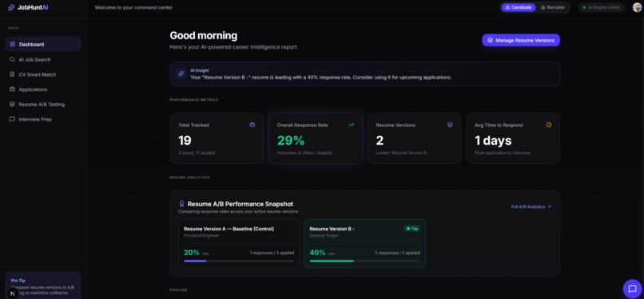Click the Pro Tip card in sidebar
The width and height of the screenshot is (644, 299).
pos(43,285)
